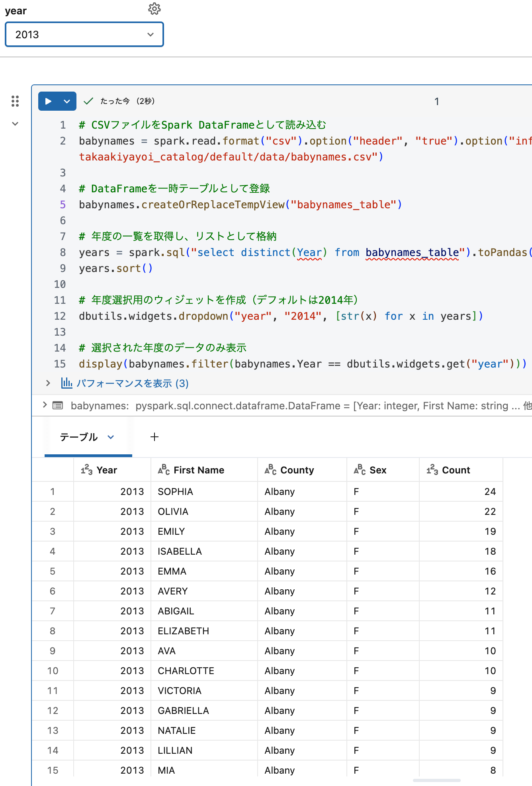532x786 pixels.
Task: Click code line number 5
Action: 63,205
